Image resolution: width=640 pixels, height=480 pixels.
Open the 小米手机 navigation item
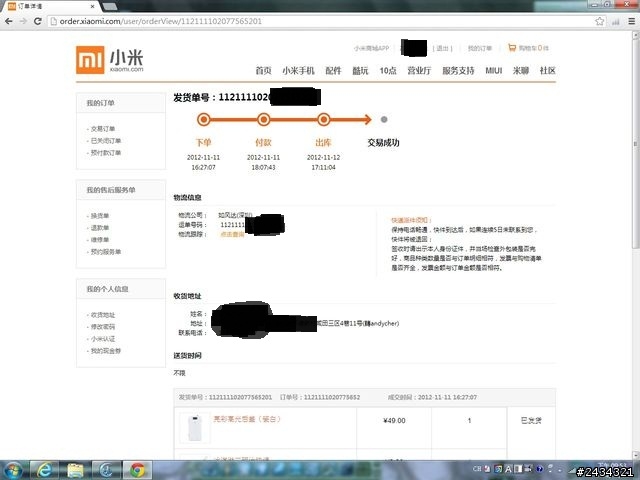[x=298, y=71]
